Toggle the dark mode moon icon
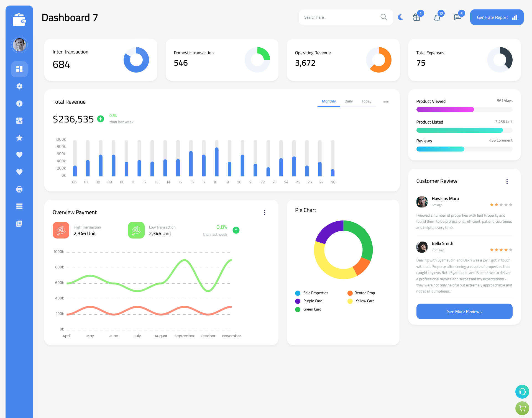532x418 pixels. (x=400, y=17)
